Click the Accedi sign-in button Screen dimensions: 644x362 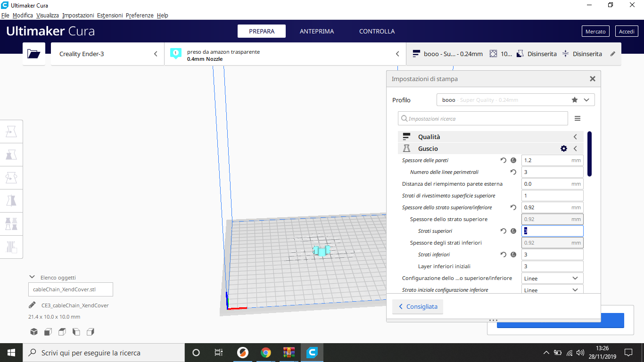click(627, 32)
